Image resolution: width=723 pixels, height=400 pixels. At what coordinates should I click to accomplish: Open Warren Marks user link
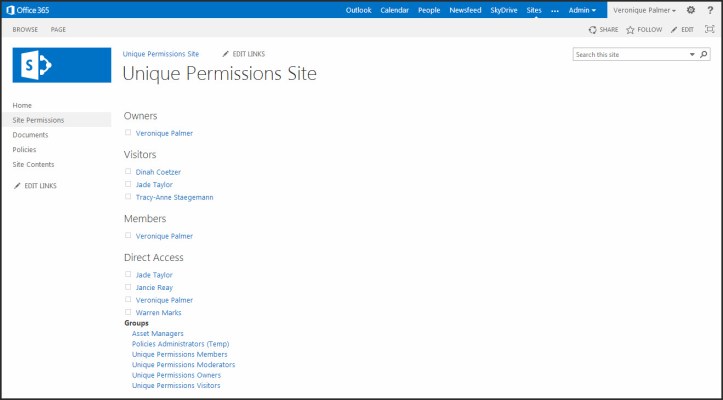[x=159, y=312]
